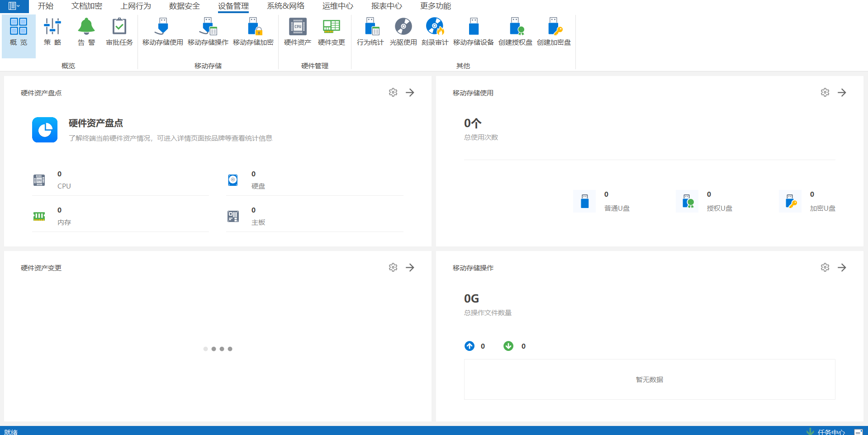Viewport: 868px width, 435px height.
Task: Expand 硬件资产变更 panel via arrow
Action: click(410, 267)
